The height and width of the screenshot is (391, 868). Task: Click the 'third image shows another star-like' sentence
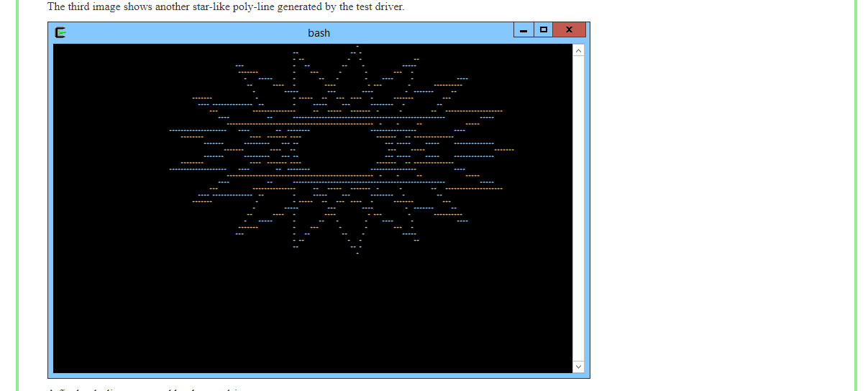click(x=226, y=6)
